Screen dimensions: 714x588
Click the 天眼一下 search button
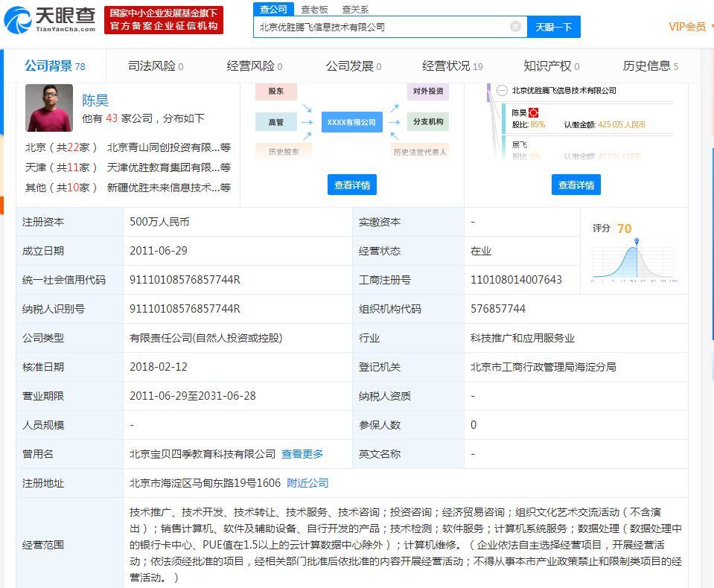(x=553, y=27)
